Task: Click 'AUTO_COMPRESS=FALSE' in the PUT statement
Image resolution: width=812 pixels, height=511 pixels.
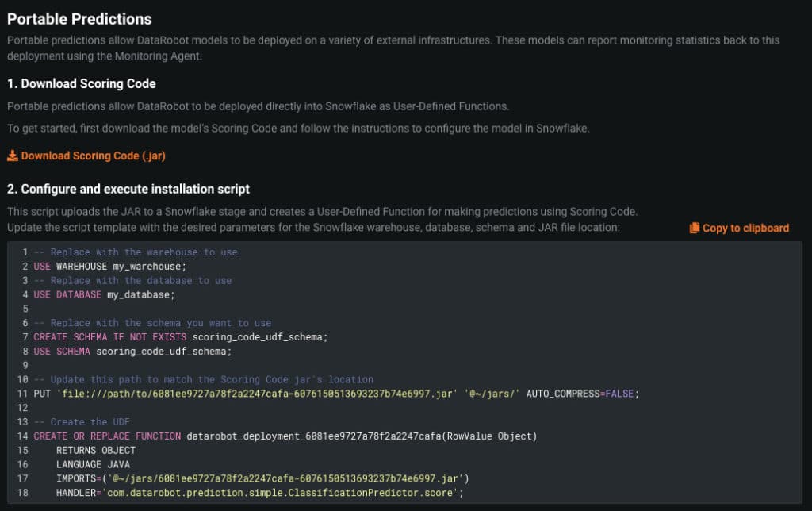Action: pos(580,394)
